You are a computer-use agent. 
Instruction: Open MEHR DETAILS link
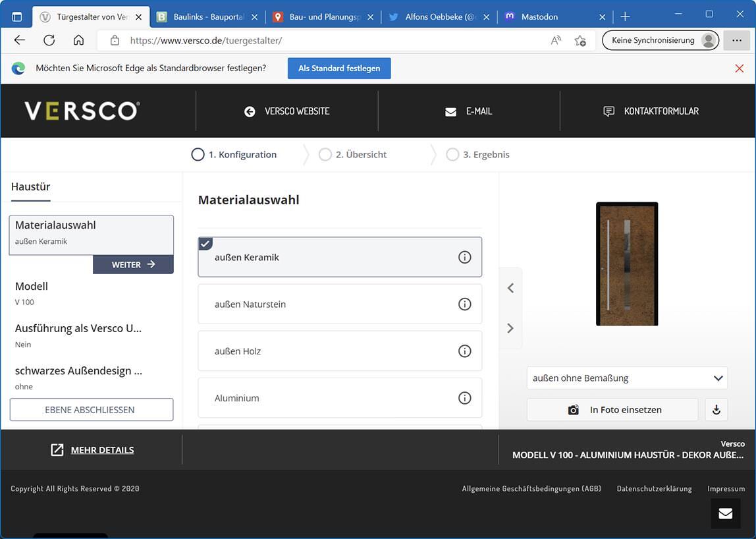[x=93, y=450]
